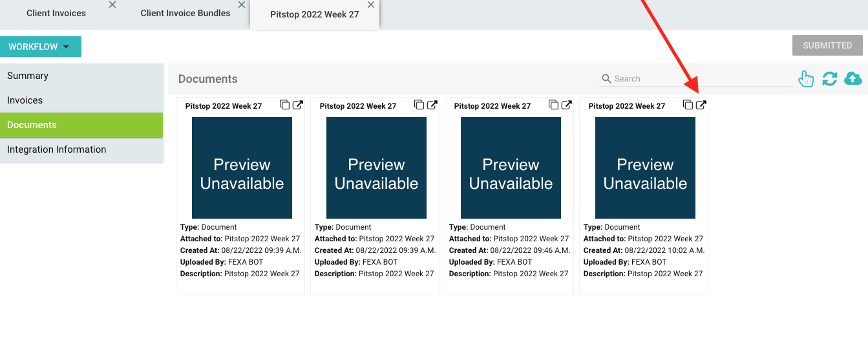The height and width of the screenshot is (361, 868).
Task: Open first document in new window icon
Action: pyautogui.click(x=297, y=105)
